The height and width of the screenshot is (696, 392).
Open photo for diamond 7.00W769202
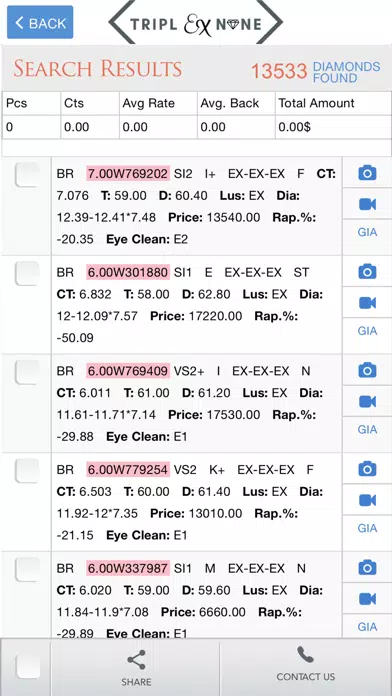pos(367,172)
